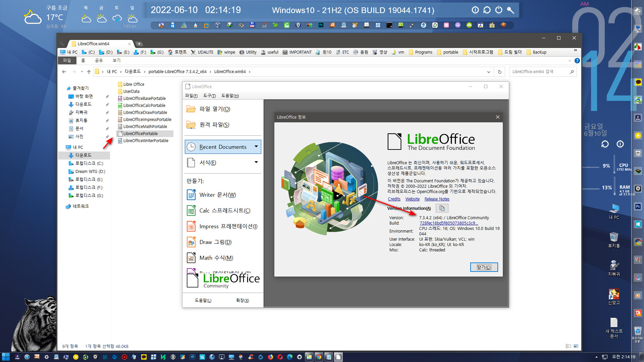
Task: Go back in Explorer navigation
Action: point(64,72)
